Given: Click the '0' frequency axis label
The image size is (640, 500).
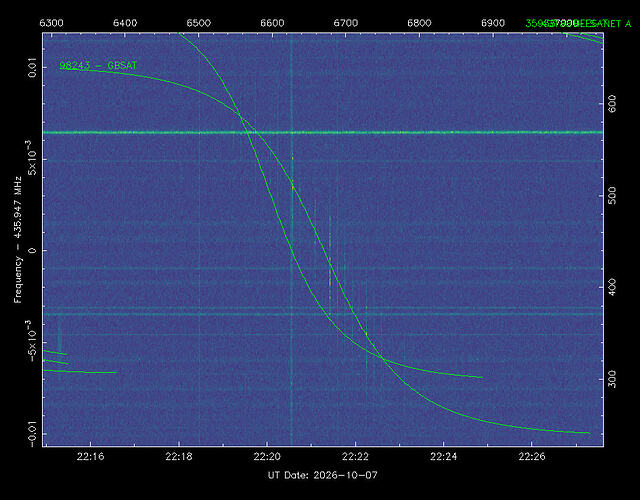Looking at the screenshot, I should (x=32, y=250).
